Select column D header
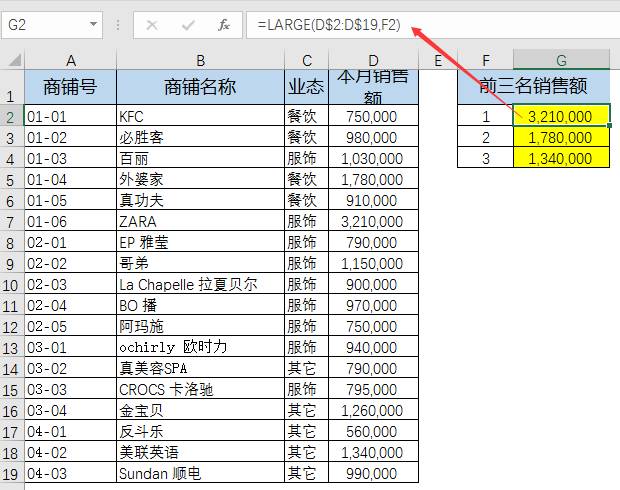 pos(373,60)
